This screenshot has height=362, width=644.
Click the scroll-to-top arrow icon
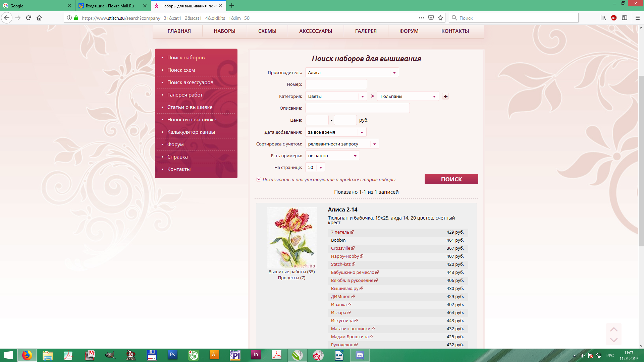click(x=613, y=329)
